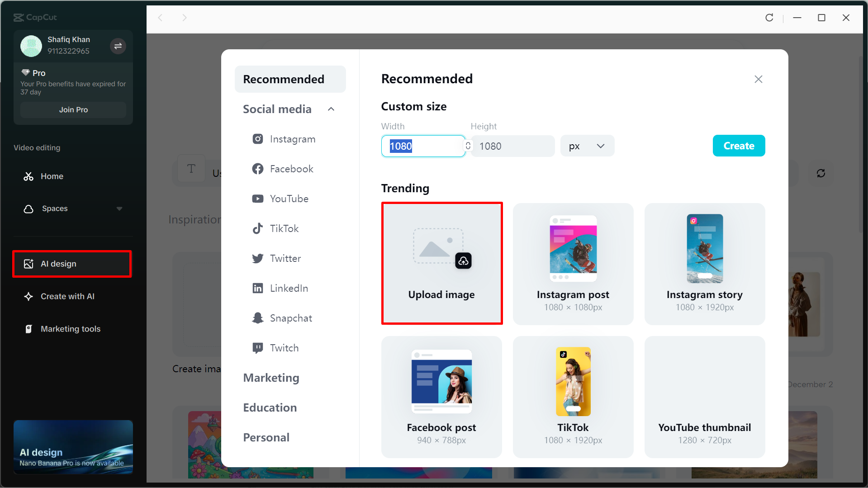
Task: Pick TikTok from social media sizes
Action: pos(284,228)
